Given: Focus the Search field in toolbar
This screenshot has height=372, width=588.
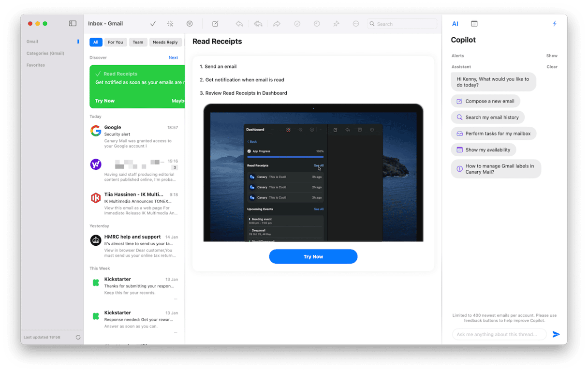Looking at the screenshot, I should pos(402,24).
